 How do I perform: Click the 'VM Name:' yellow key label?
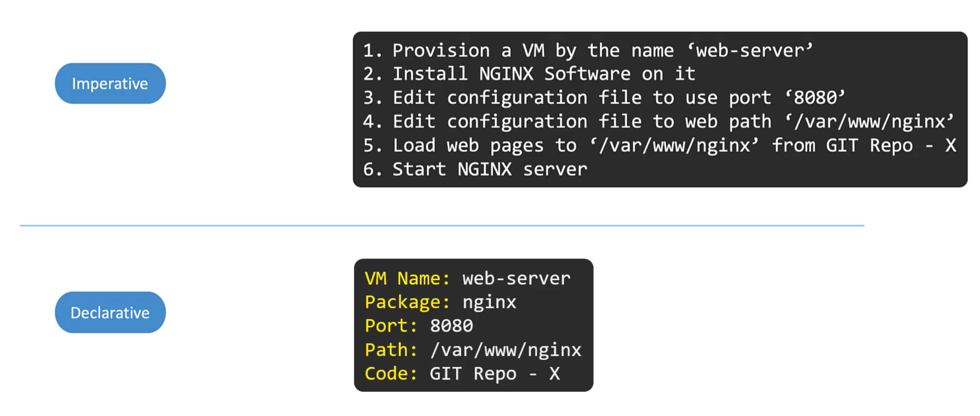(x=407, y=279)
